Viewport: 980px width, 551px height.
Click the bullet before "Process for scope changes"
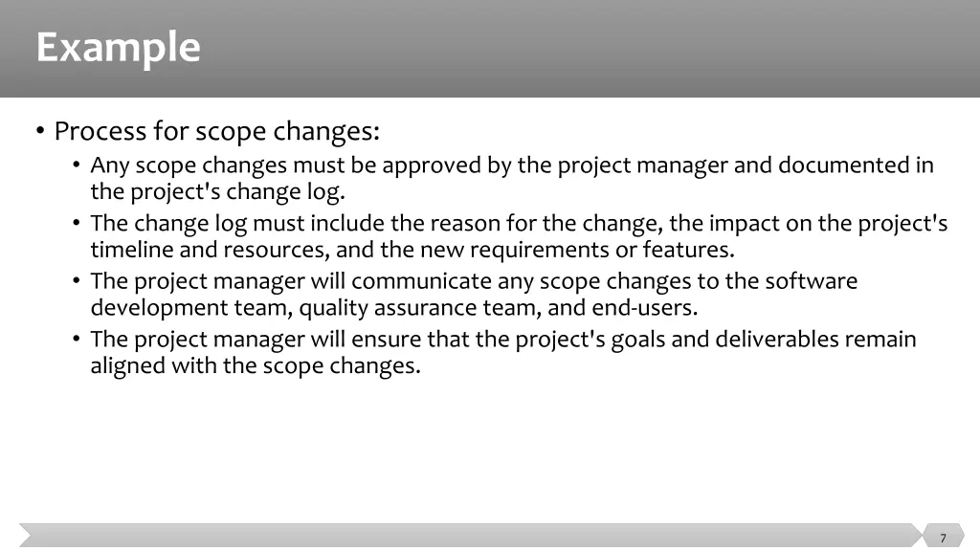[x=40, y=130]
